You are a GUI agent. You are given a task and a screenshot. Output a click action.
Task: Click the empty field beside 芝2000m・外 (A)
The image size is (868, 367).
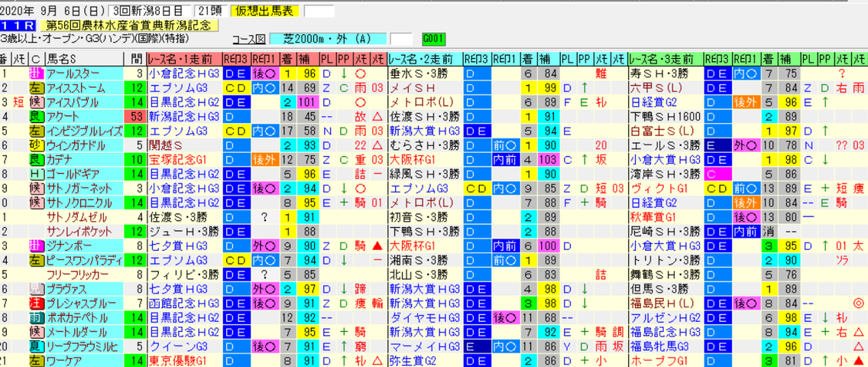[x=401, y=39]
